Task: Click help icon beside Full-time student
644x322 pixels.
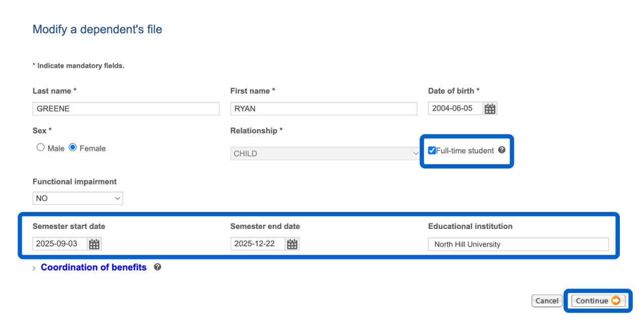Action: [x=502, y=150]
